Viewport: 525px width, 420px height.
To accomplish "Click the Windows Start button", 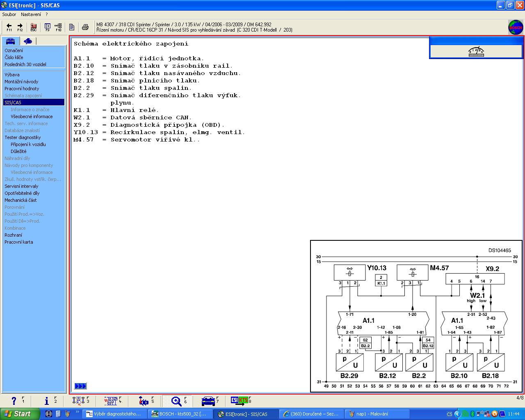I will click(x=20, y=414).
